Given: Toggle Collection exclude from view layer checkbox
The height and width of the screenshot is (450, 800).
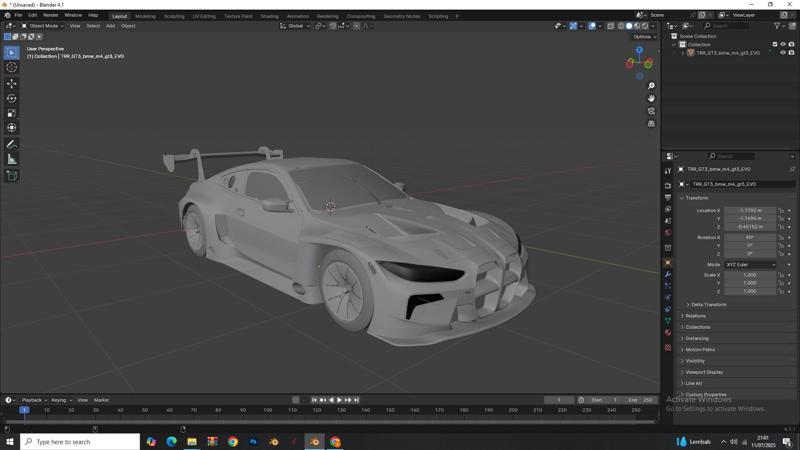Looking at the screenshot, I should pos(775,44).
